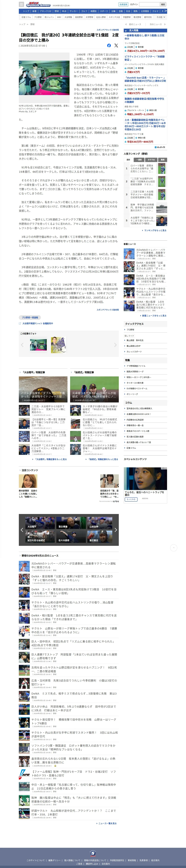Viewport: 186px width, 868px height.
Task: Switch the ranking to the おすすめ tab
Action: pos(151,160)
